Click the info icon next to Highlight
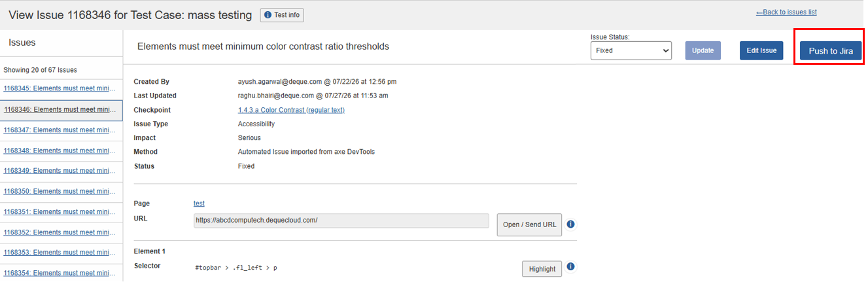Image resolution: width=868 pixels, height=286 pixels. click(x=570, y=267)
